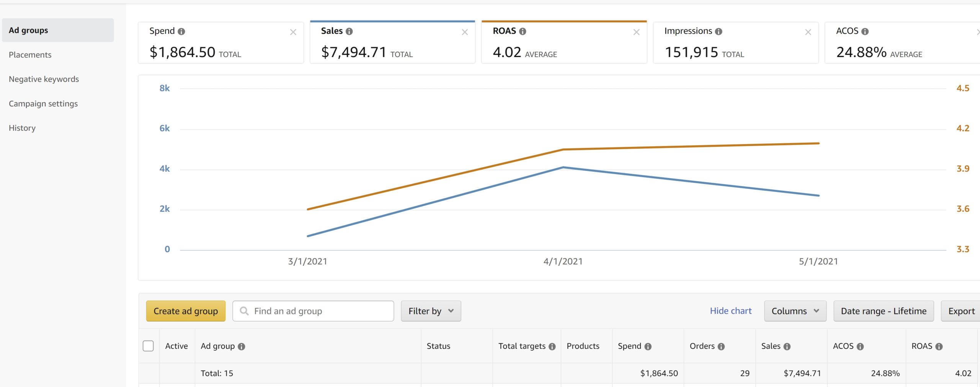Click the ACOS card info icon

tap(865, 32)
